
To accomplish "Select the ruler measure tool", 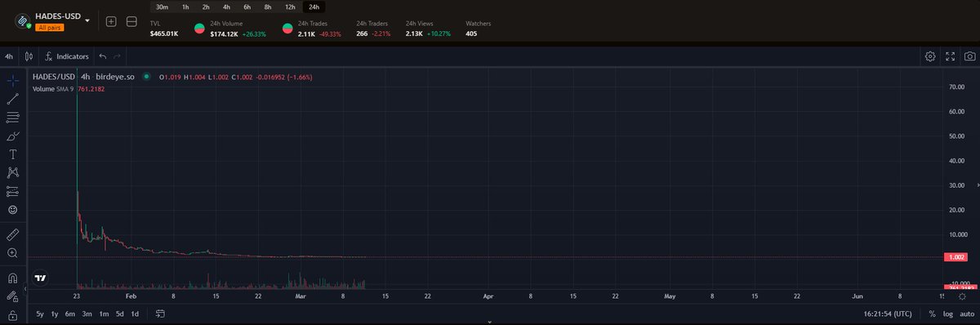I will point(12,234).
